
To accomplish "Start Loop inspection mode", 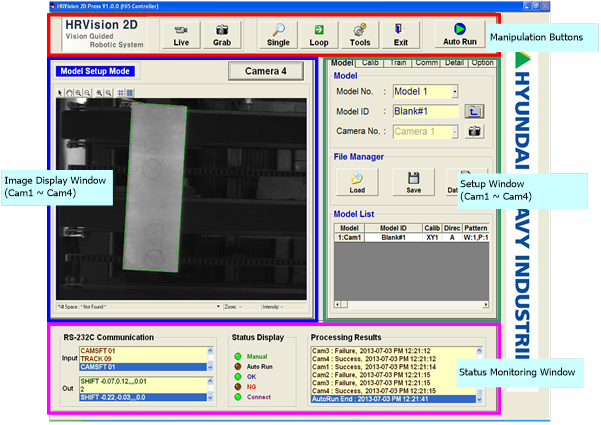I will pyautogui.click(x=319, y=35).
